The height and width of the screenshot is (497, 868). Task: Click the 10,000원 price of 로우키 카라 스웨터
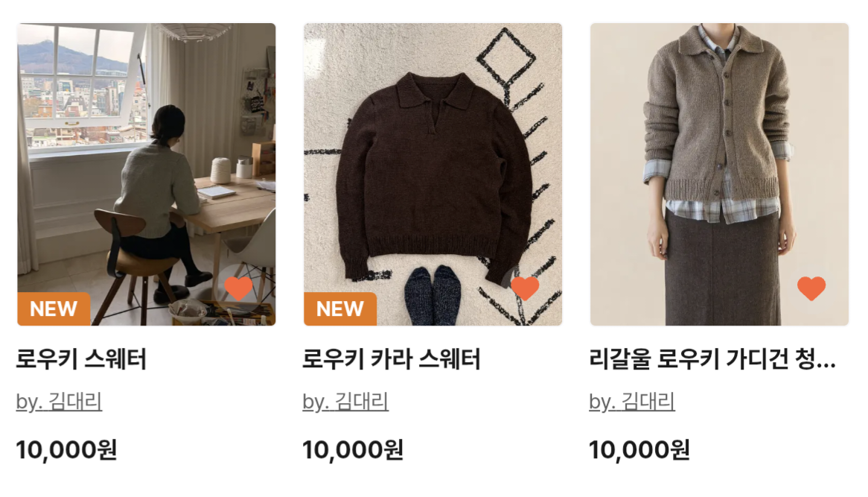tap(353, 449)
